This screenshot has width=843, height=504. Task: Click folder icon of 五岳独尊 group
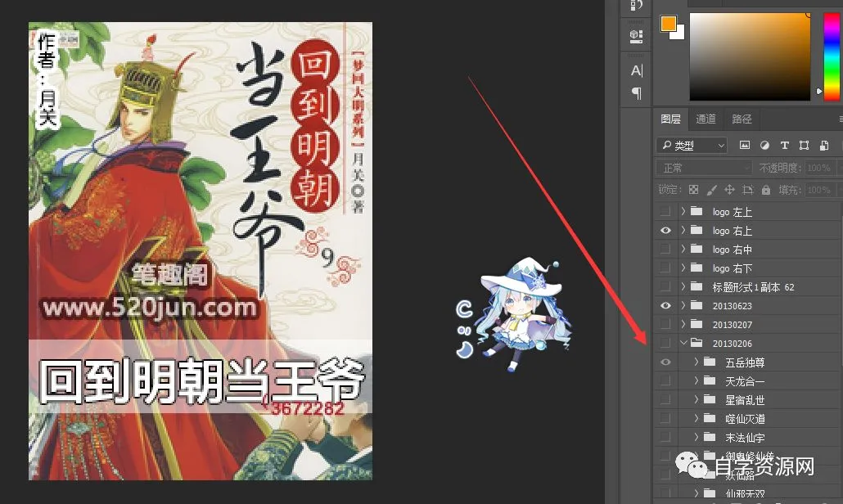(x=710, y=362)
